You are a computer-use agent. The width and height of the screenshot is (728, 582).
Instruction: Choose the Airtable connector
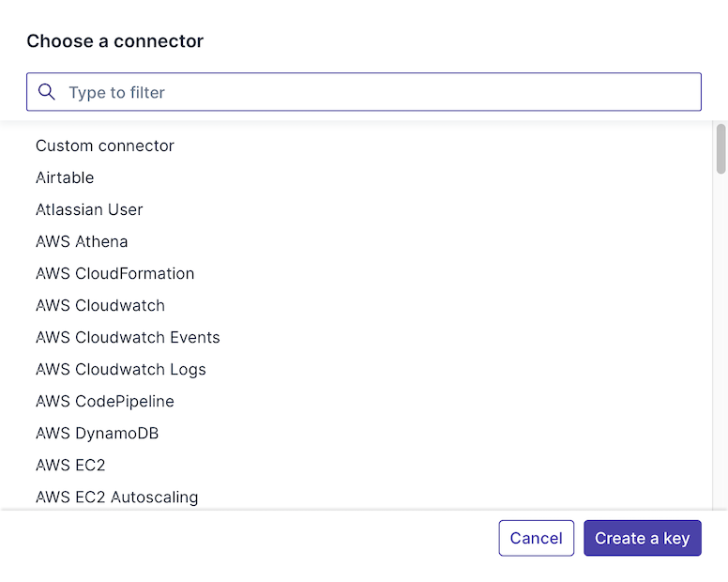coord(65,177)
